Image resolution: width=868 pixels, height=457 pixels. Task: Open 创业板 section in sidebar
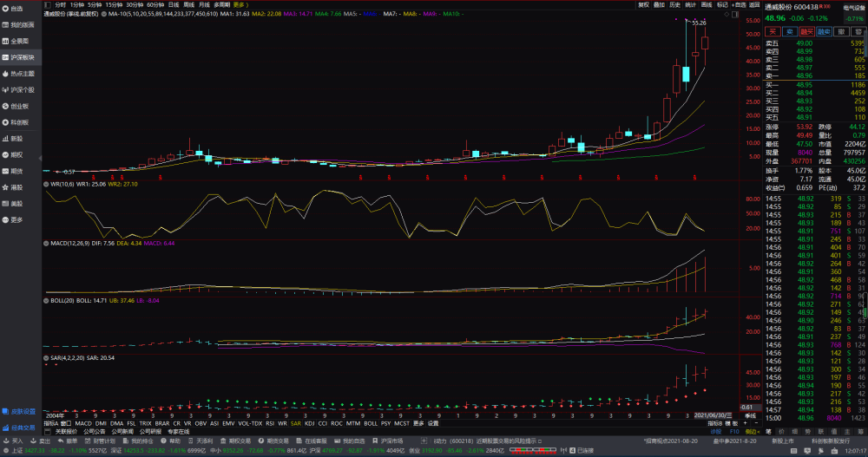pyautogui.click(x=19, y=106)
